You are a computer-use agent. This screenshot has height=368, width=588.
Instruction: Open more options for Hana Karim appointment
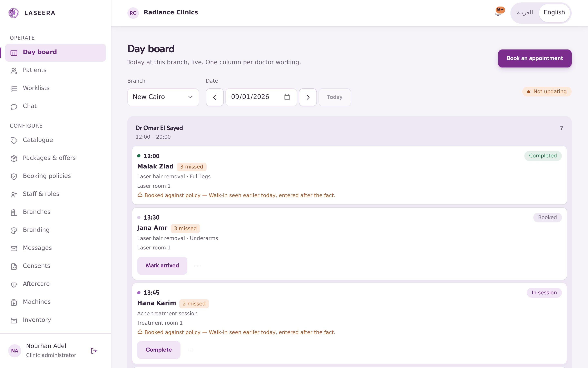point(191,350)
